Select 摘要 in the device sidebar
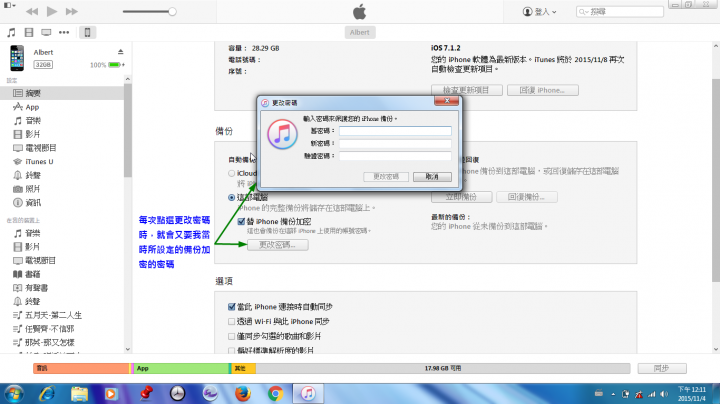The height and width of the screenshot is (404, 720). [x=62, y=93]
